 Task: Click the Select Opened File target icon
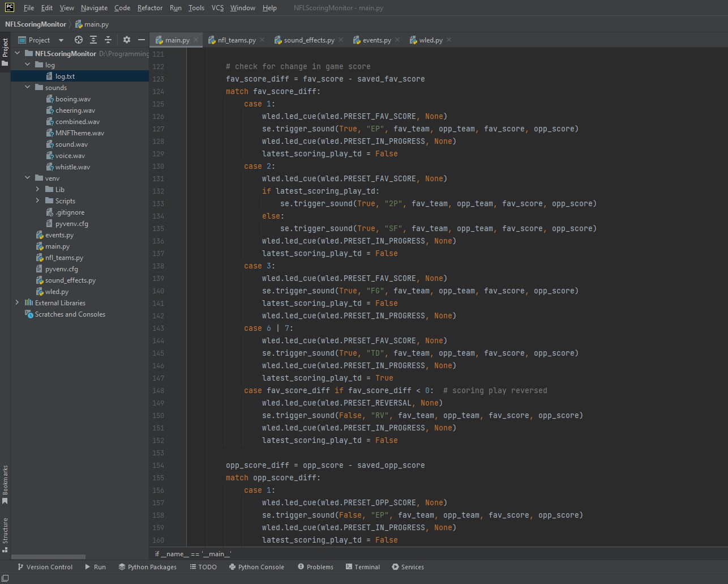(79, 40)
